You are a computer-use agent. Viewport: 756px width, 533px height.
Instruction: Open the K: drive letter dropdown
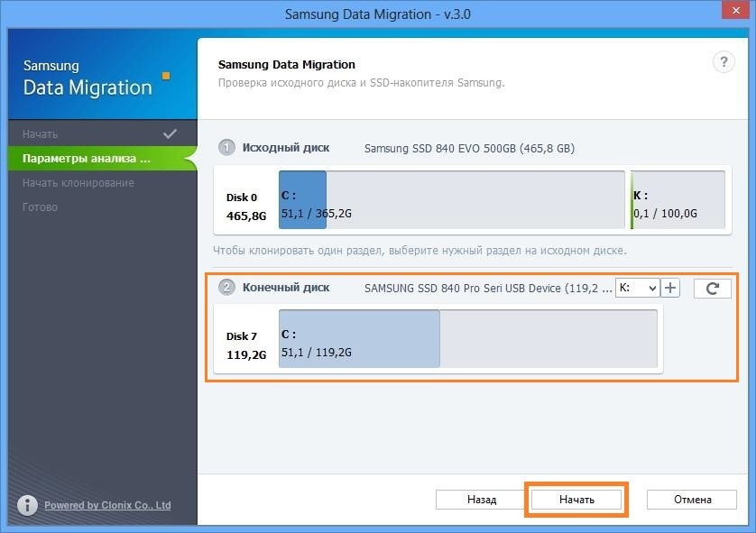[637, 288]
